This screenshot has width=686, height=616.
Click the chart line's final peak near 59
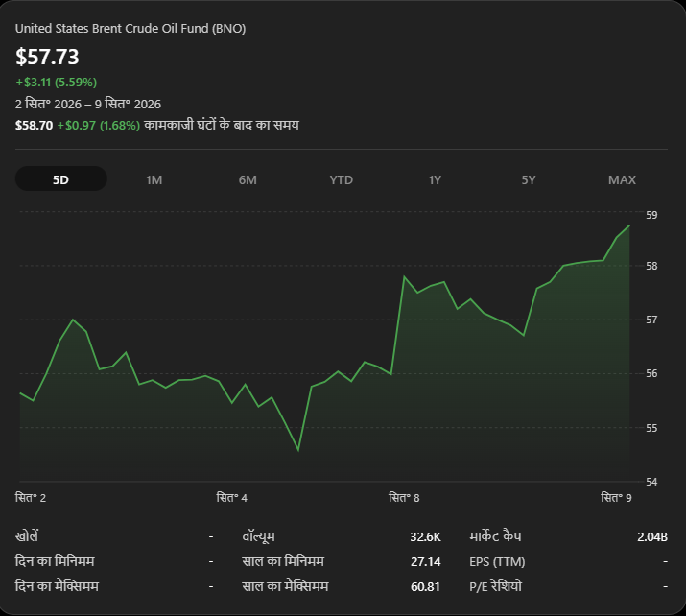pos(629,225)
